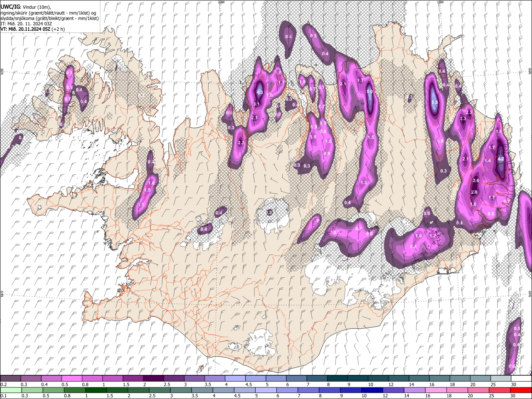The image size is (532, 399).
Task: Select the dark teal 8–9 legend swatch
Action: click(x=337, y=379)
